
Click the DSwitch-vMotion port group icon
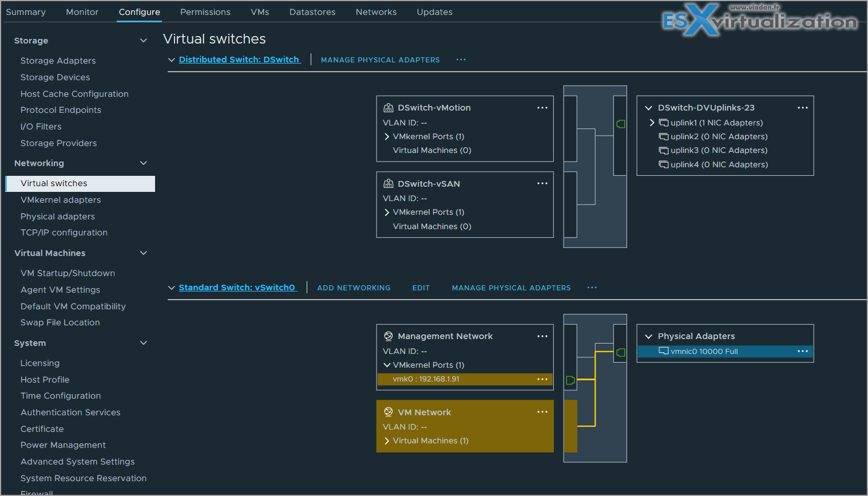click(389, 108)
